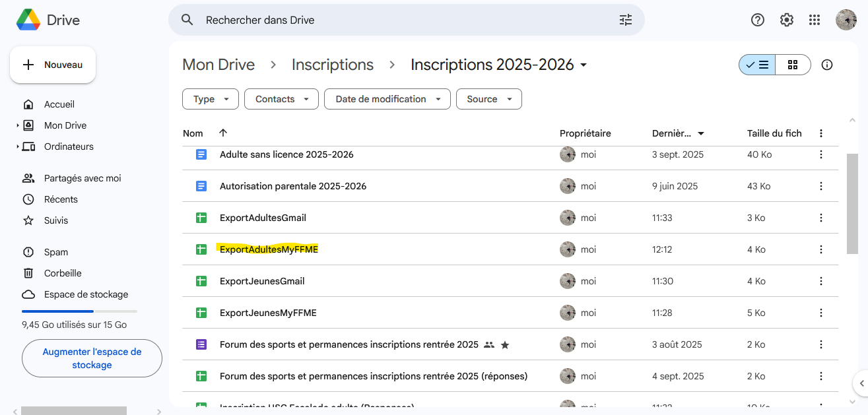Open the Date de modification filter
868x415 pixels.
pos(387,99)
